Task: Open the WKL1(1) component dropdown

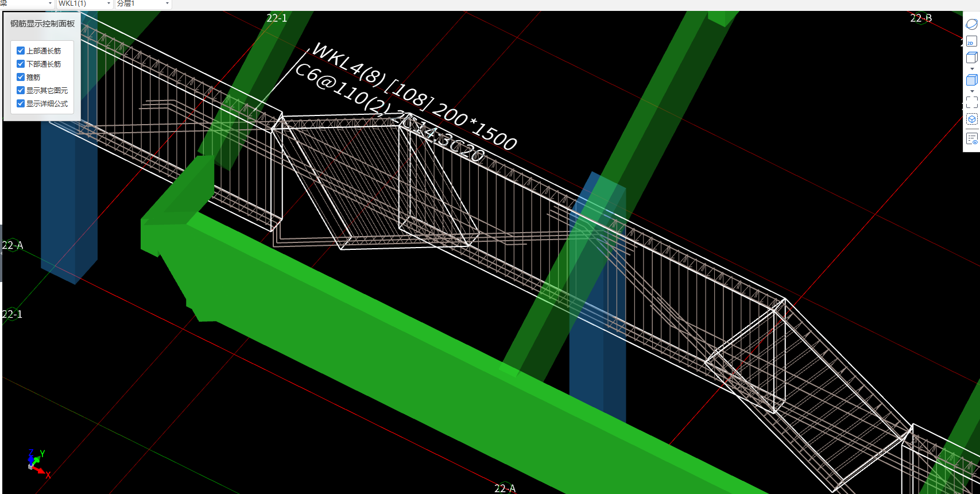Action: 84,3
